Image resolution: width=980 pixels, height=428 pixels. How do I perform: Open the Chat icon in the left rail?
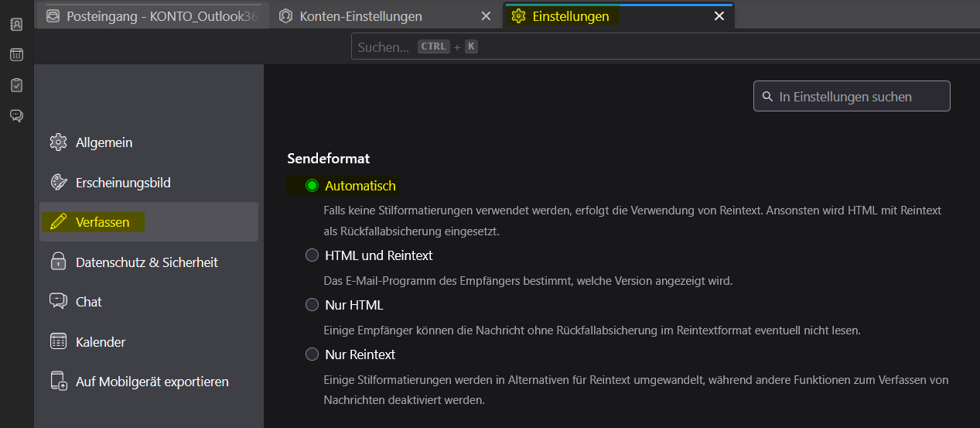[x=16, y=115]
